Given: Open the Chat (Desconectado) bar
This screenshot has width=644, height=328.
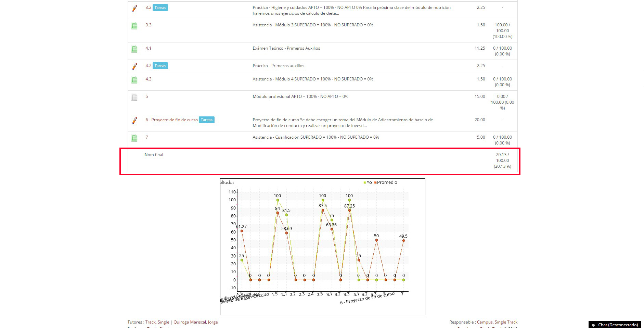Looking at the screenshot, I should click(615, 325).
